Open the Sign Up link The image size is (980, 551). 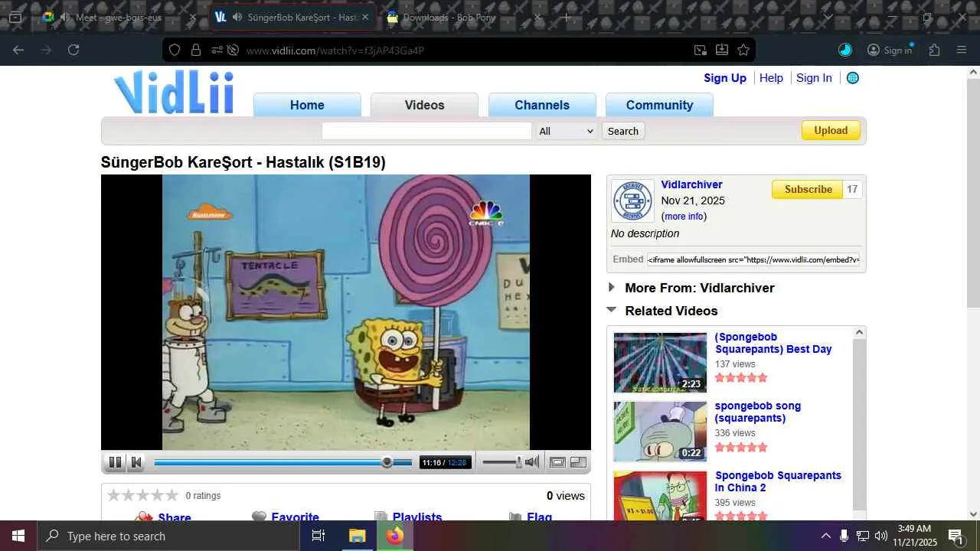click(x=725, y=78)
